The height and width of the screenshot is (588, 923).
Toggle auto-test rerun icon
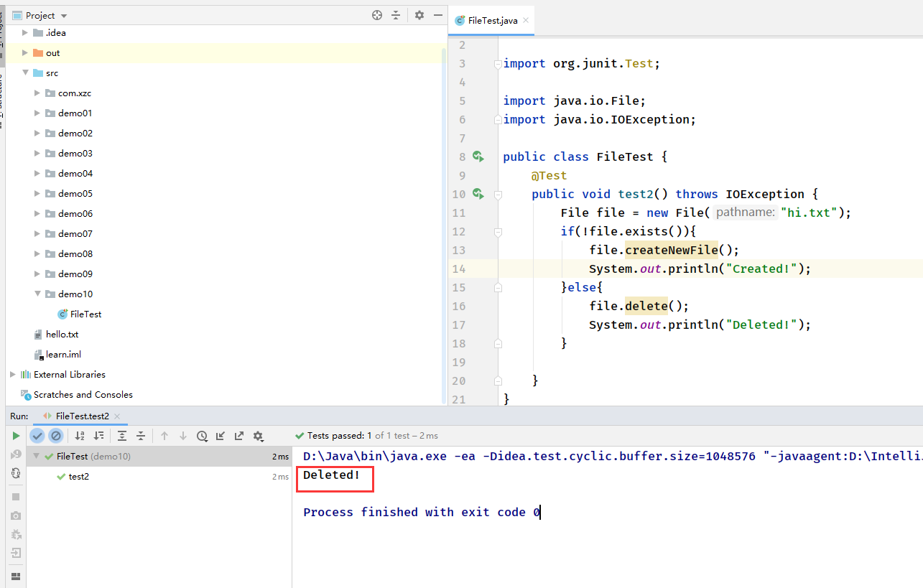pyautogui.click(x=16, y=473)
